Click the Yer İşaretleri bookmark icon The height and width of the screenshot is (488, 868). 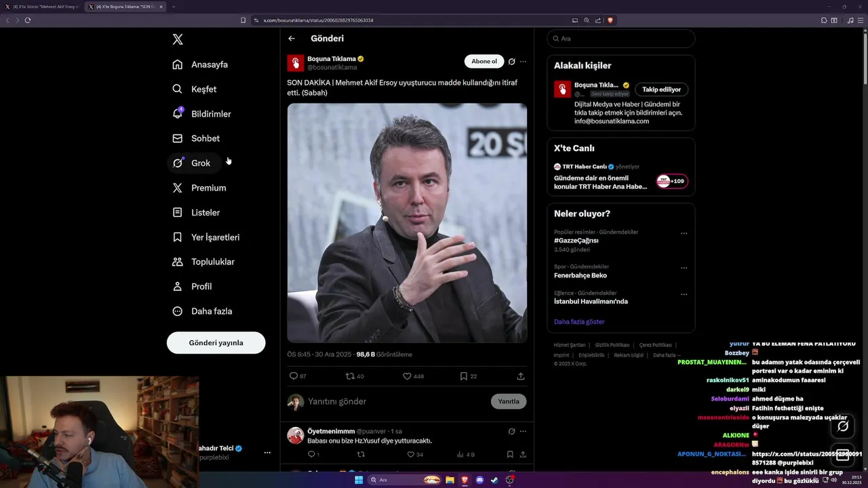[x=177, y=237]
